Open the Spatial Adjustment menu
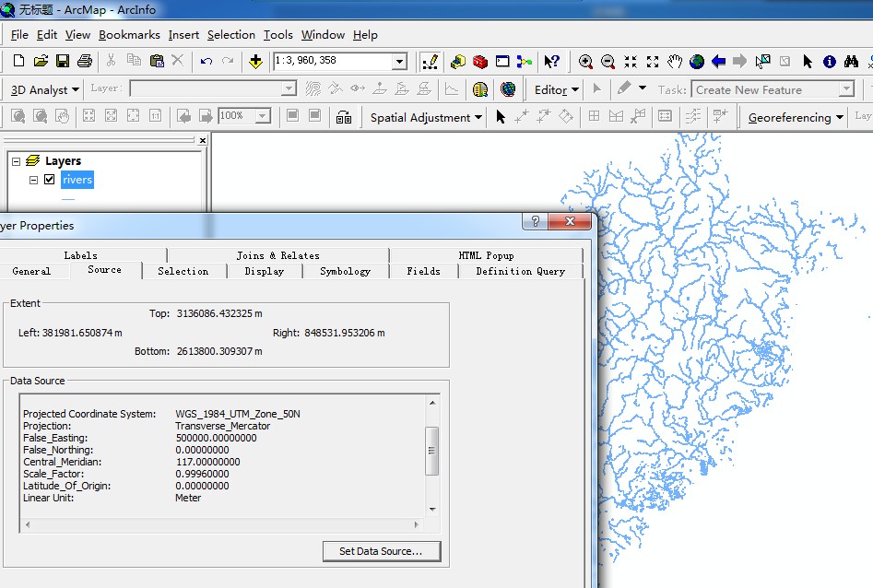This screenshot has width=873, height=588. tap(426, 117)
